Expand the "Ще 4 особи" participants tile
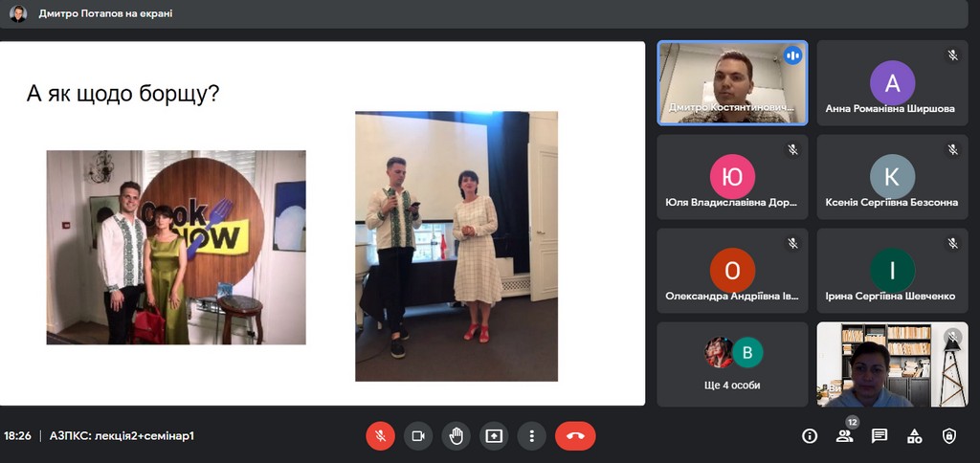This screenshot has height=463, width=980. click(732, 364)
